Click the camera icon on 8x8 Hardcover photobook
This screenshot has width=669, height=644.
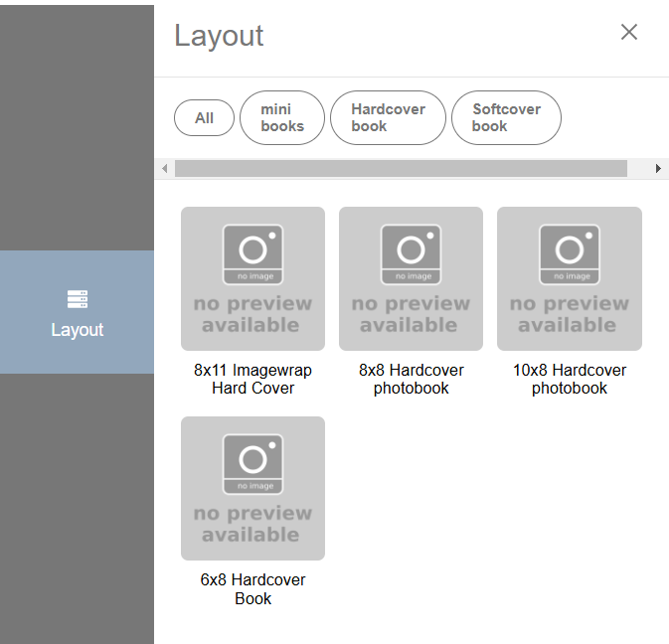click(x=411, y=254)
